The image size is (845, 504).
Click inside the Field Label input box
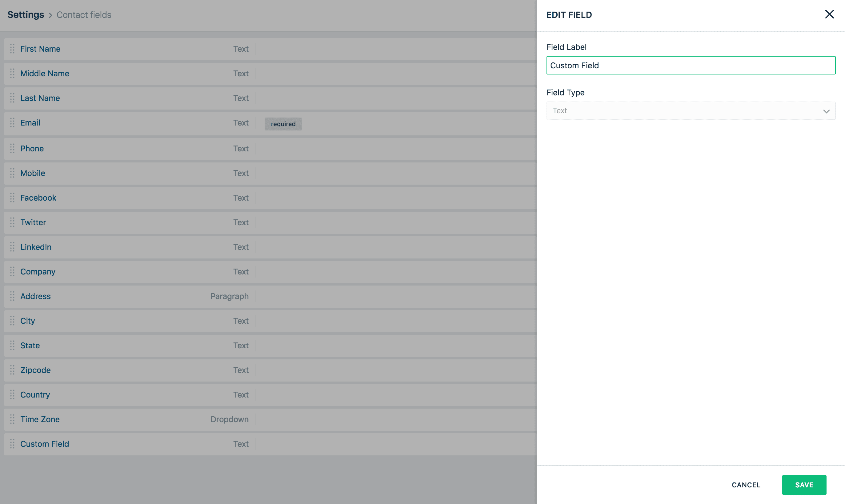pos(691,65)
